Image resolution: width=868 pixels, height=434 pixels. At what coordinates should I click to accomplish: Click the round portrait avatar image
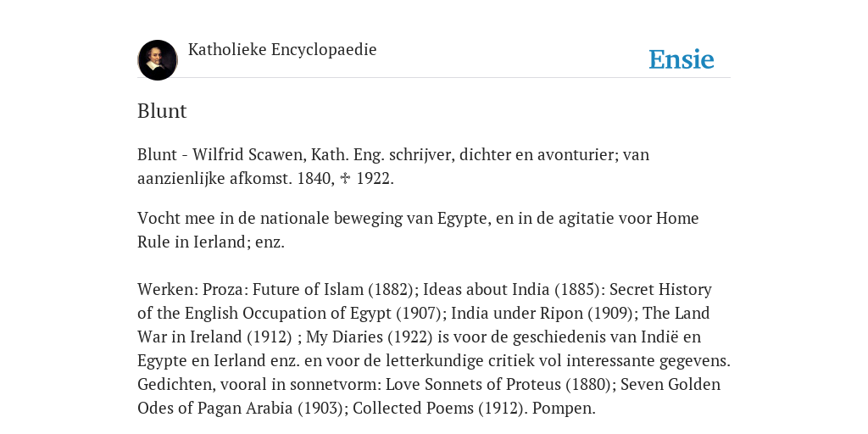click(x=158, y=60)
